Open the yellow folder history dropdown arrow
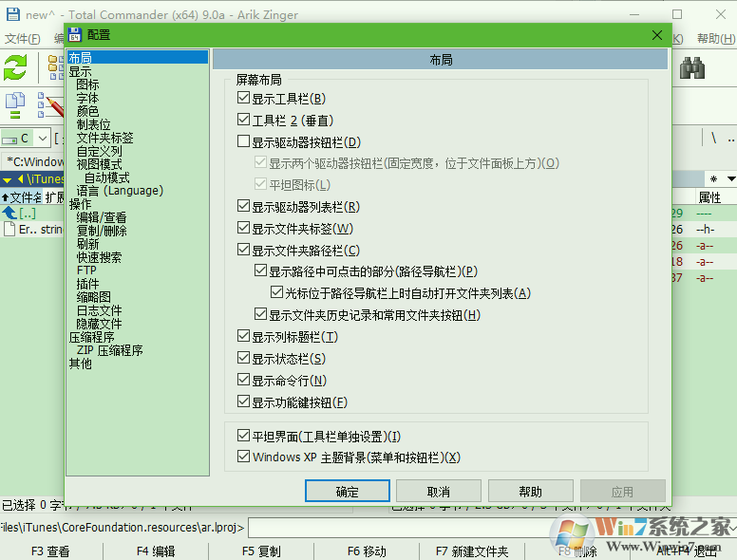The image size is (737, 560). tap(7, 179)
